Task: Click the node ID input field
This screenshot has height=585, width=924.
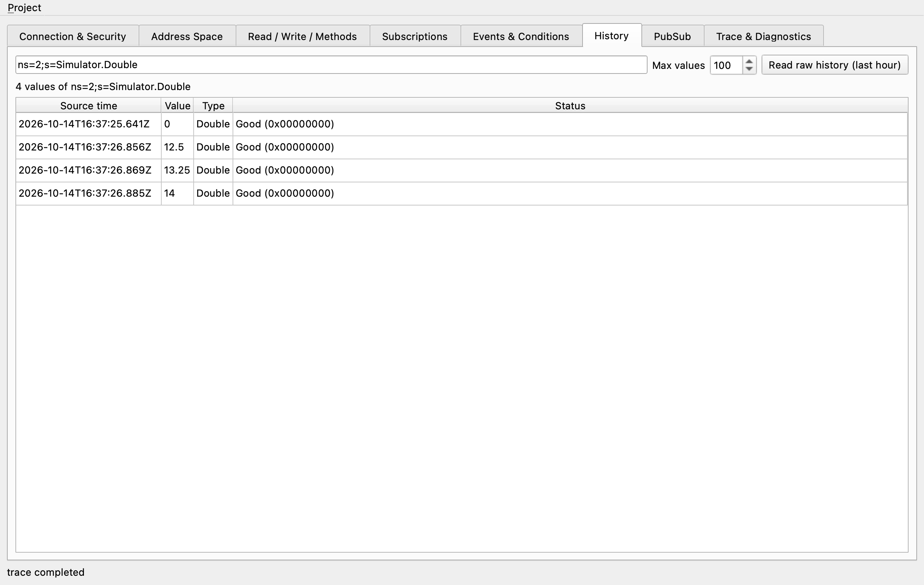Action: [x=331, y=65]
